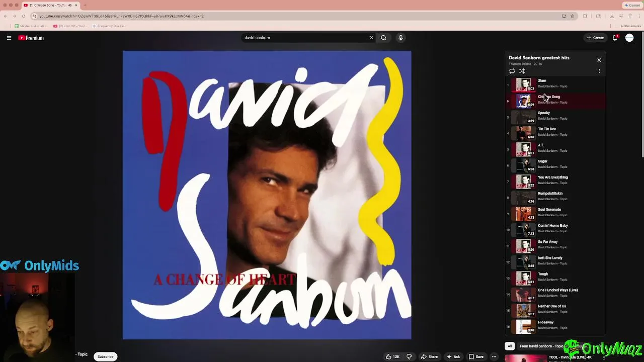644x362 pixels.
Task: Subscribe to the channel
Action: [105, 356]
